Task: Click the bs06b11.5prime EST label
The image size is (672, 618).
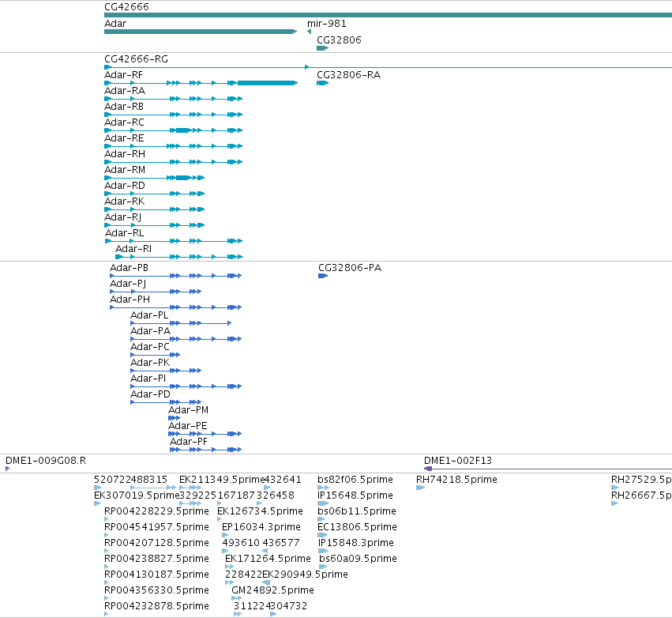Action: (x=357, y=511)
